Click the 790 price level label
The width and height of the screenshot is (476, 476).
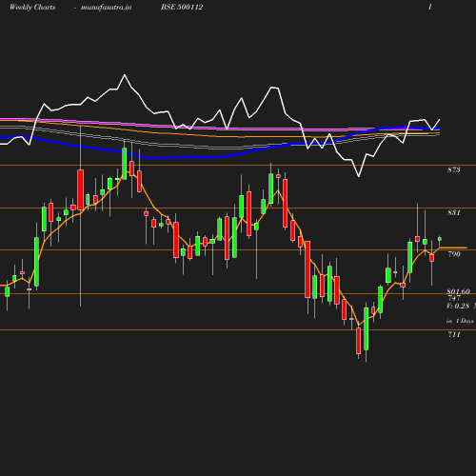tap(454, 254)
